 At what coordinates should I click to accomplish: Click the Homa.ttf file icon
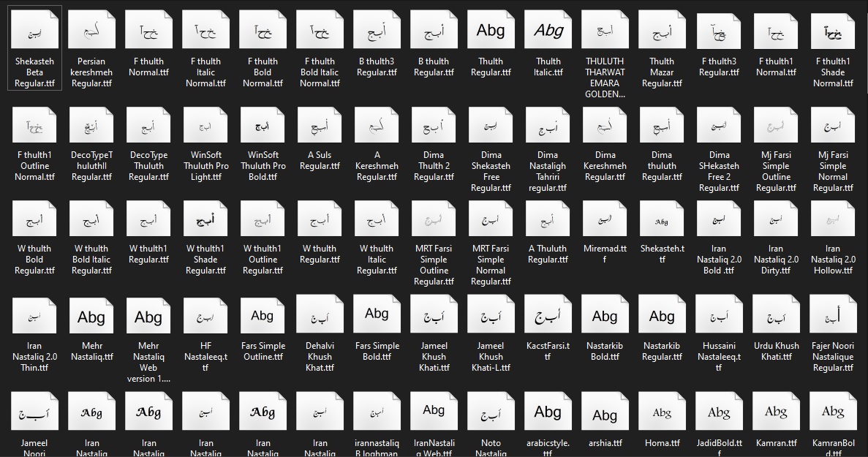tap(662, 412)
